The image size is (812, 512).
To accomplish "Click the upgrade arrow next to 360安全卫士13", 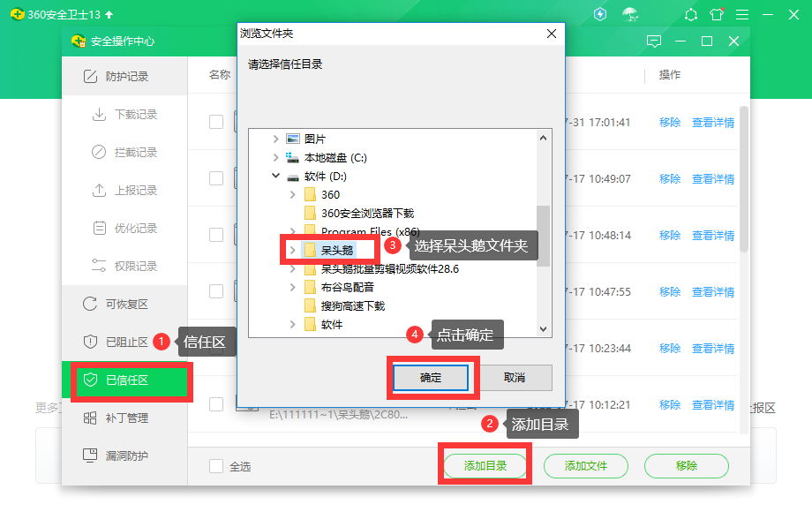I will point(109,14).
